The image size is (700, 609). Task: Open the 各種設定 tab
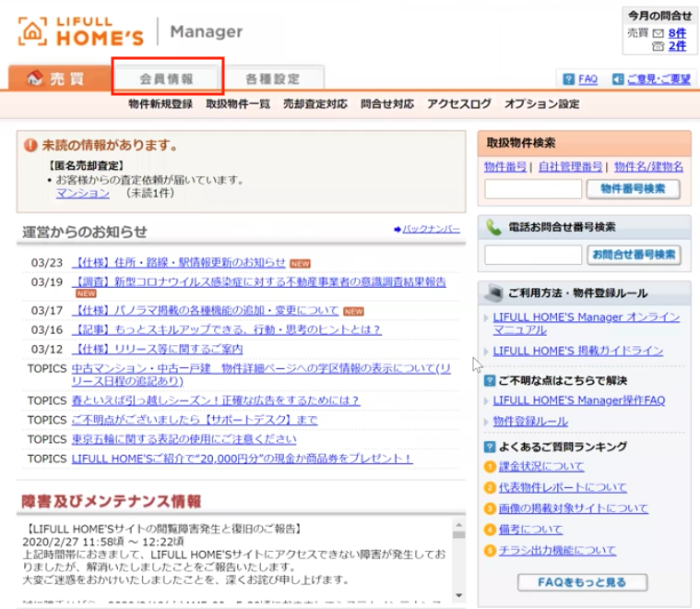[x=272, y=78]
